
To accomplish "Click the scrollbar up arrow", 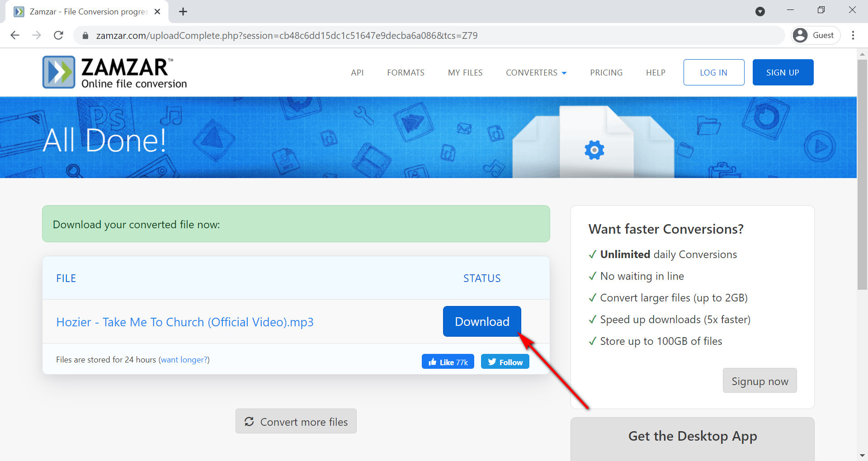I will (x=862, y=54).
